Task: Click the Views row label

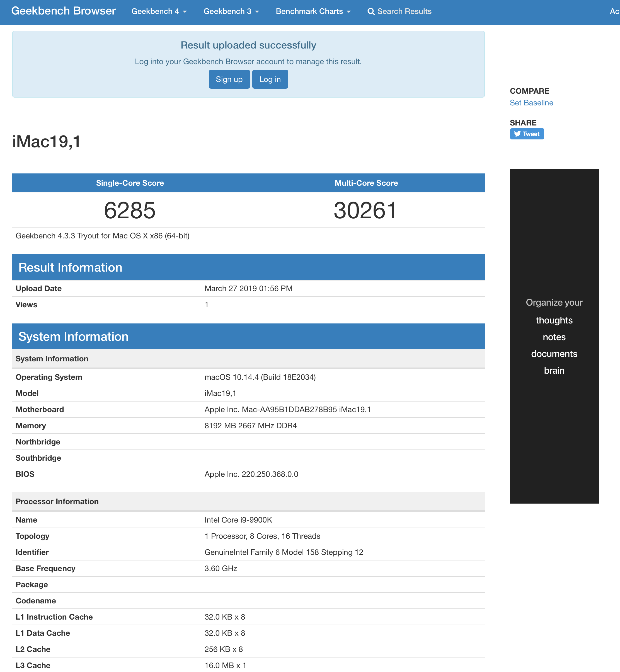Action: coord(26,305)
